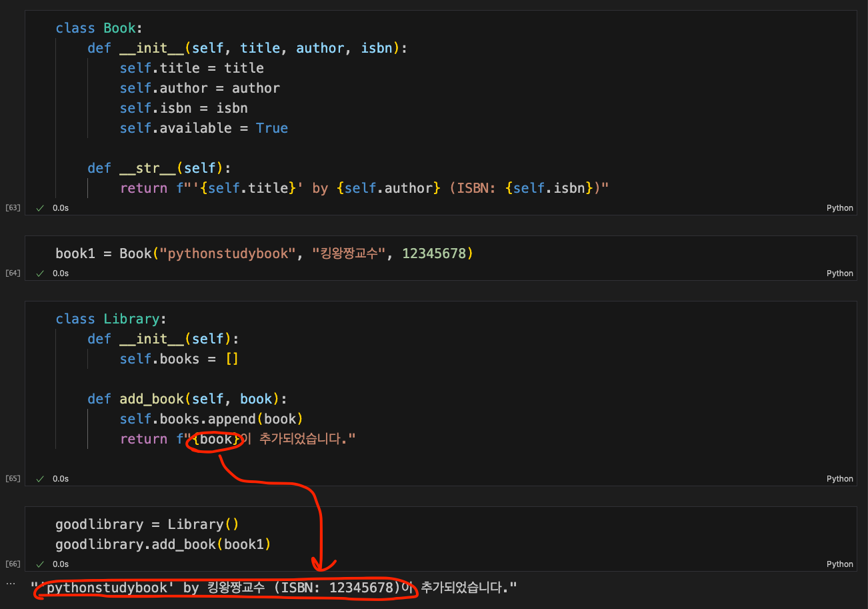The image size is (868, 609).
Task: Click 'def __init__(self):' in the Library class
Action: tap(163, 339)
